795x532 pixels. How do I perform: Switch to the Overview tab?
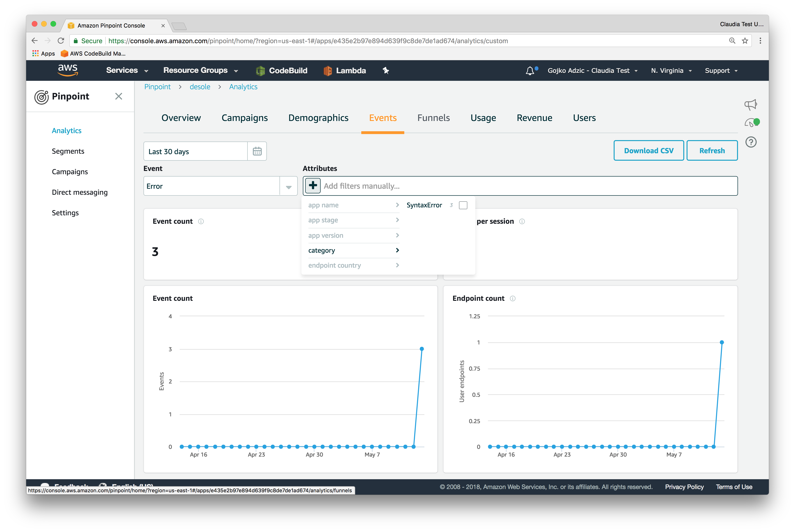181,118
